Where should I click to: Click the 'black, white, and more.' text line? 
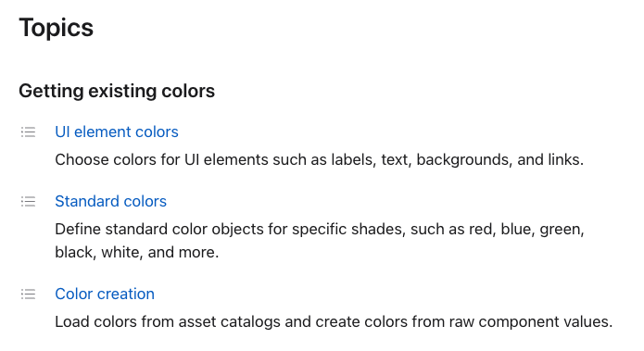point(137,252)
